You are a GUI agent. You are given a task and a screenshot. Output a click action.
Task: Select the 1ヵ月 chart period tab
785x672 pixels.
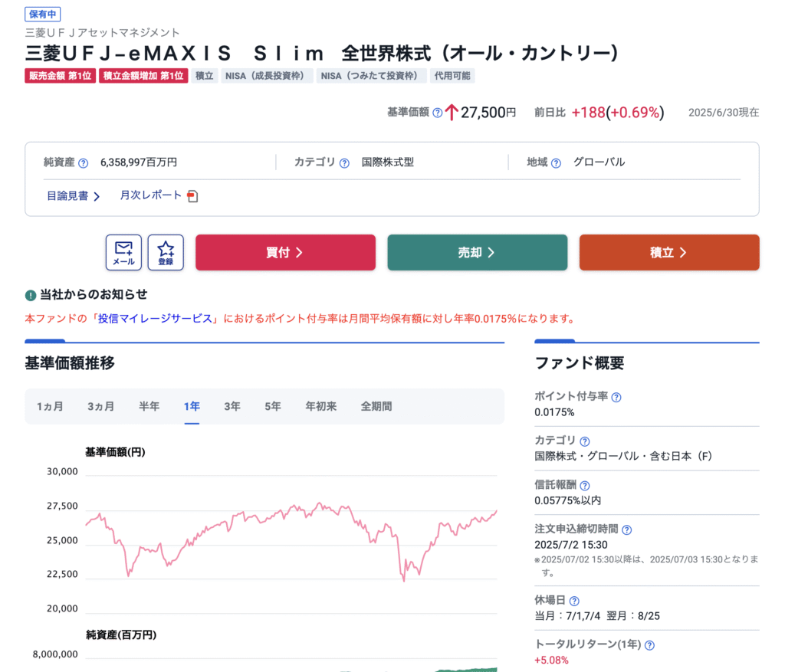point(50,406)
